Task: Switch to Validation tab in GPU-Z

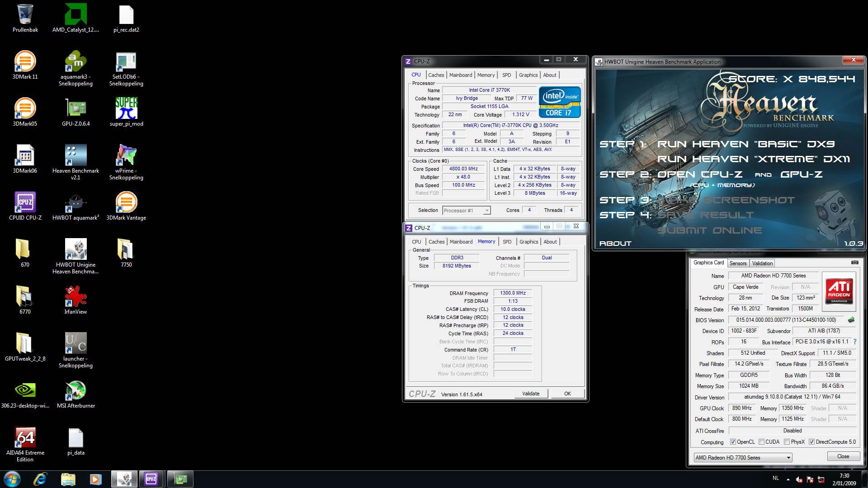Action: click(762, 263)
